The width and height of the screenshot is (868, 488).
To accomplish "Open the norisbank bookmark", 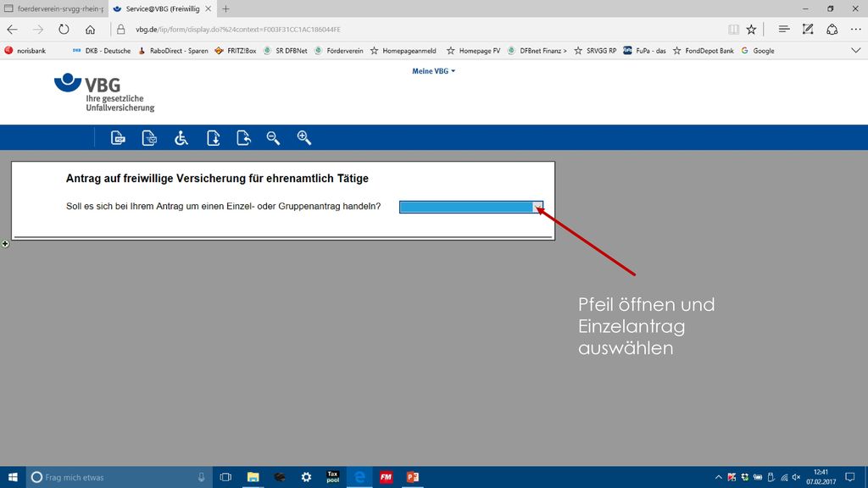I will tap(25, 50).
